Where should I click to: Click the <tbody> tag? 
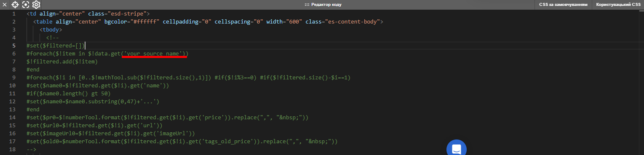(51, 30)
